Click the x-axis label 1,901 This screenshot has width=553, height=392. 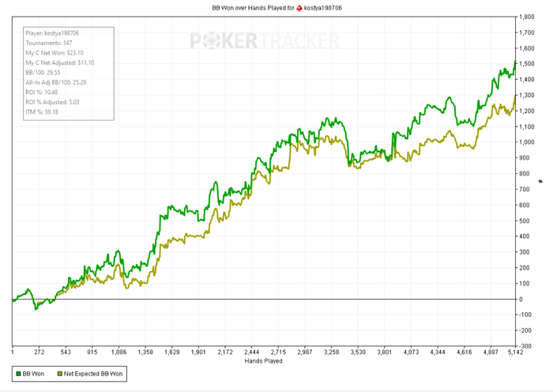(x=198, y=352)
